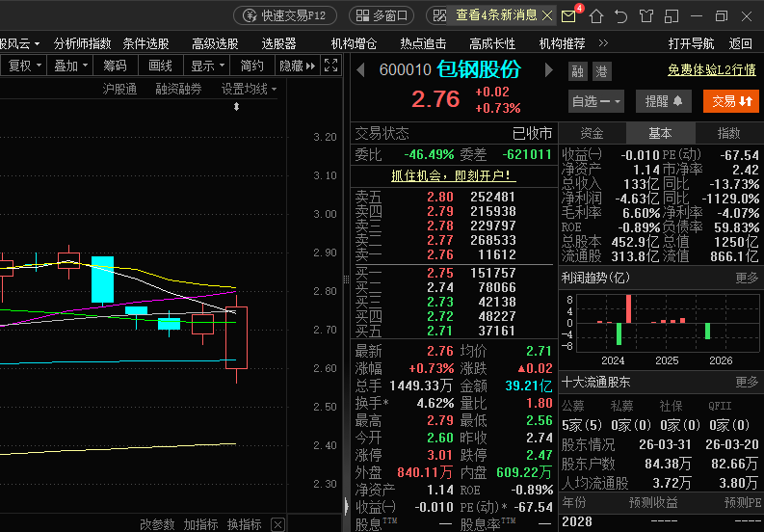This screenshot has height=532, width=764.
Task: Open 选股器 menu
Action: coord(278,44)
